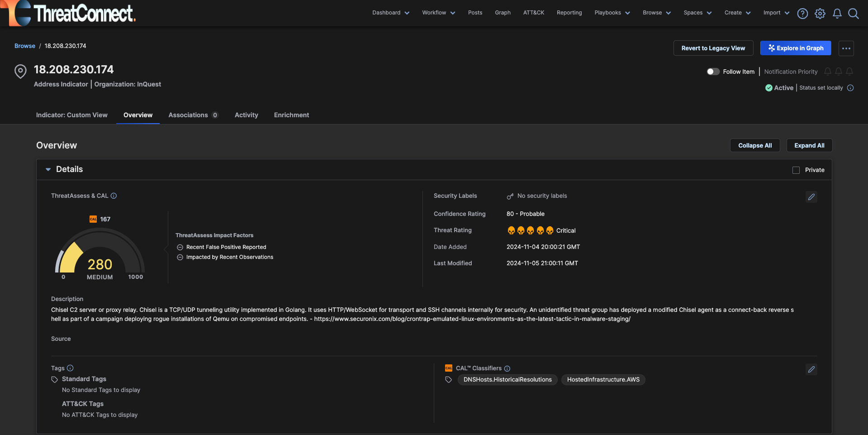Collapse the Details section triangle
The image size is (868, 435).
click(x=48, y=169)
